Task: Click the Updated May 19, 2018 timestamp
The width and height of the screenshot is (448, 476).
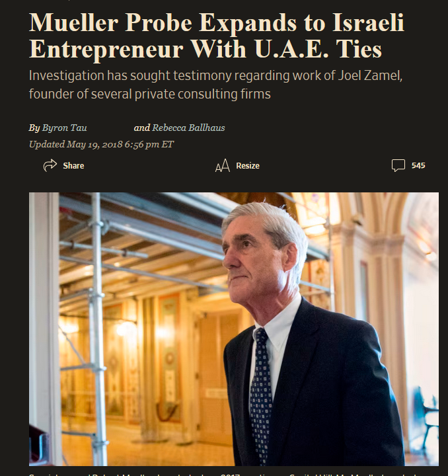Action: click(x=101, y=144)
